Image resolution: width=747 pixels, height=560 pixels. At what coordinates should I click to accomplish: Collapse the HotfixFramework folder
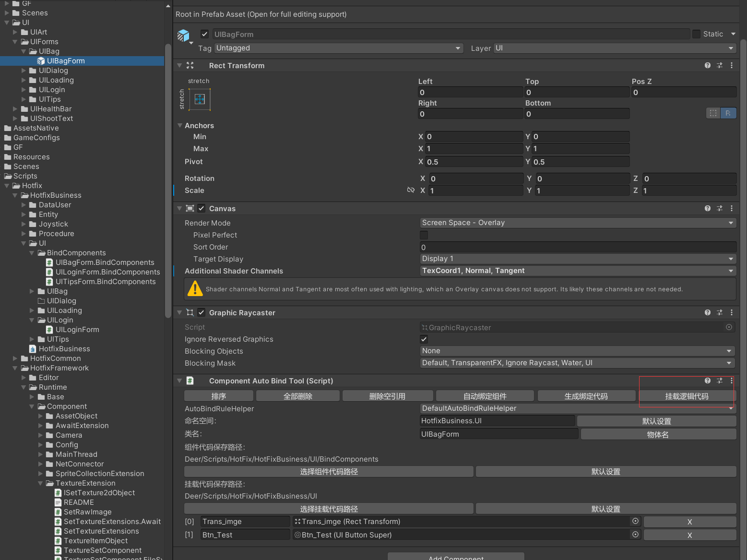click(x=15, y=368)
